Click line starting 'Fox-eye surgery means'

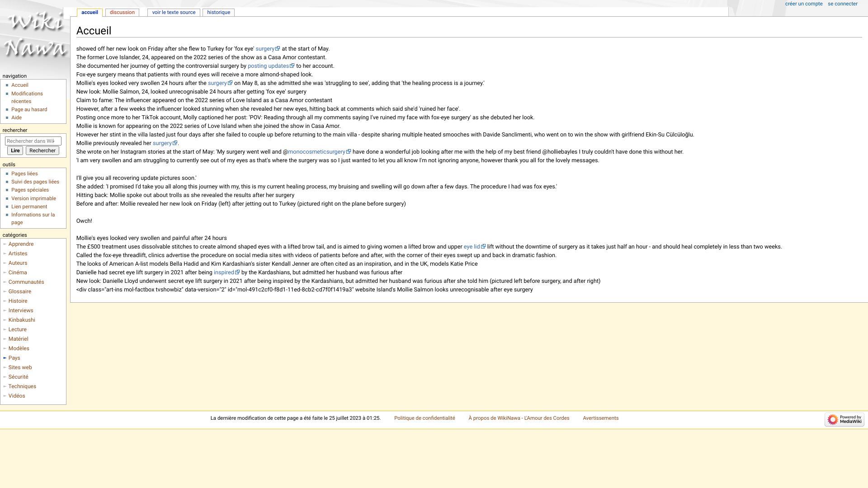click(x=194, y=75)
